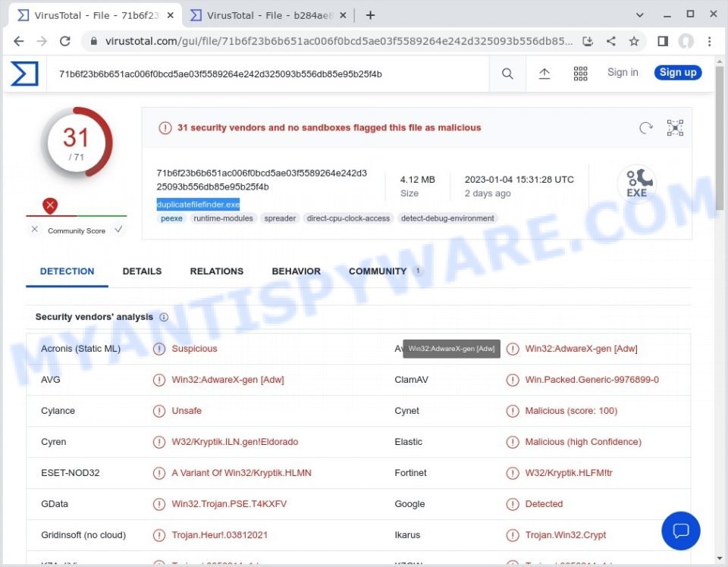Click the reanalyze file icon
Image resolution: width=728 pixels, height=567 pixels.
pos(646,127)
